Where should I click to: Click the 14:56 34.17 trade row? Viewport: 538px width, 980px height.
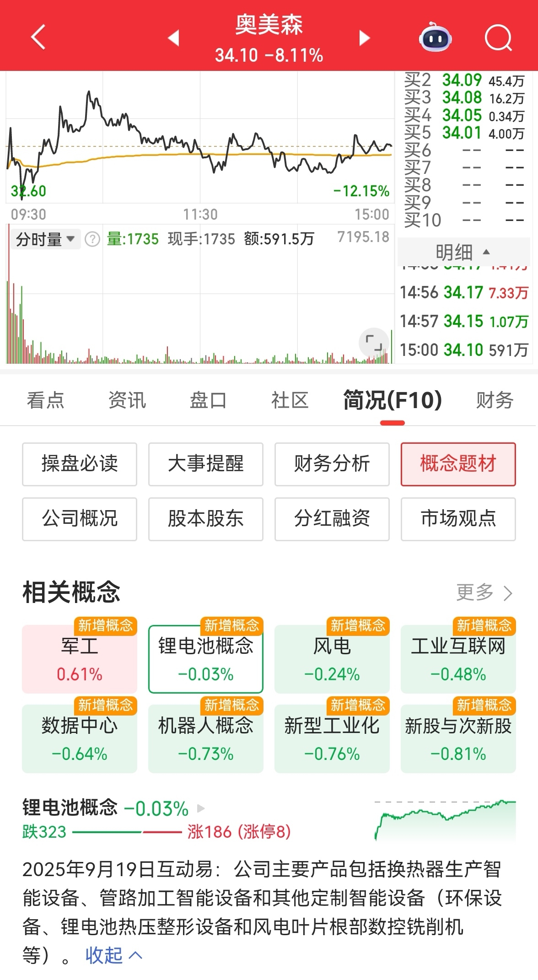464,292
